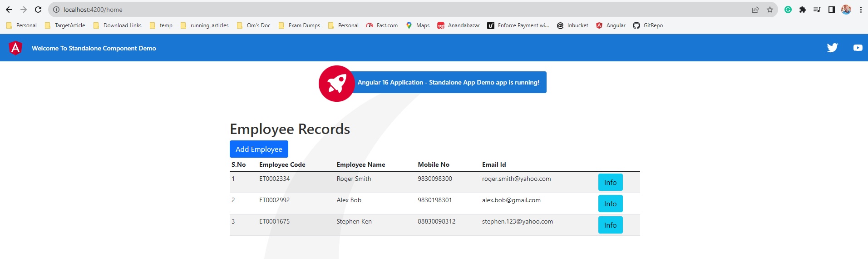Open Fast.com bookmark
The image size is (868, 259).
click(382, 25)
